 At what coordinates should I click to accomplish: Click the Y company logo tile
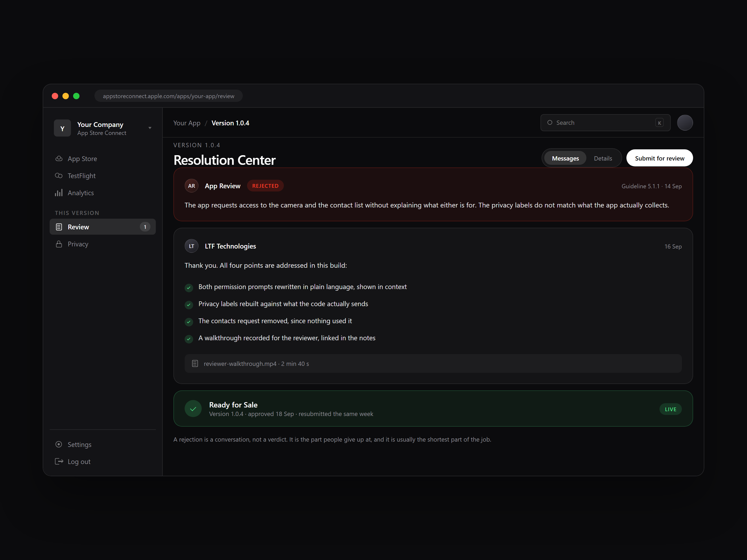(62, 128)
